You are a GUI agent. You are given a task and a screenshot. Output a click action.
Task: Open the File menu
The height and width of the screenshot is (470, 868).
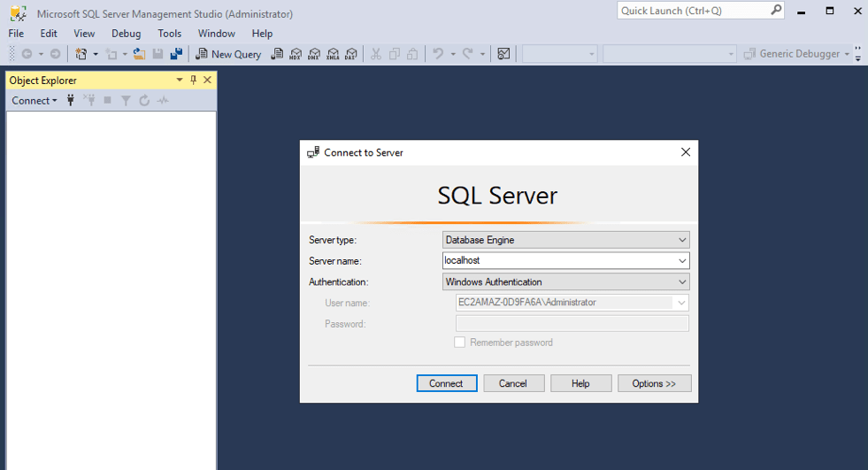(16, 34)
